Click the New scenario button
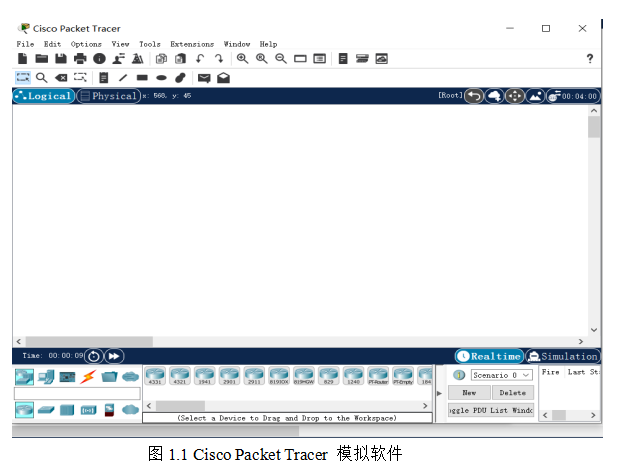The height and width of the screenshot is (472, 617). point(469,393)
